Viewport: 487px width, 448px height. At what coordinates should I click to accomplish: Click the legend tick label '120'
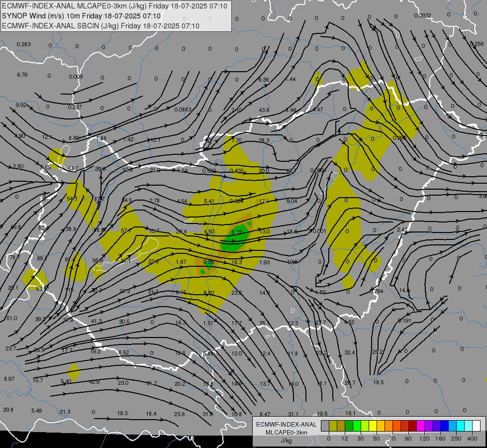coord(424,439)
